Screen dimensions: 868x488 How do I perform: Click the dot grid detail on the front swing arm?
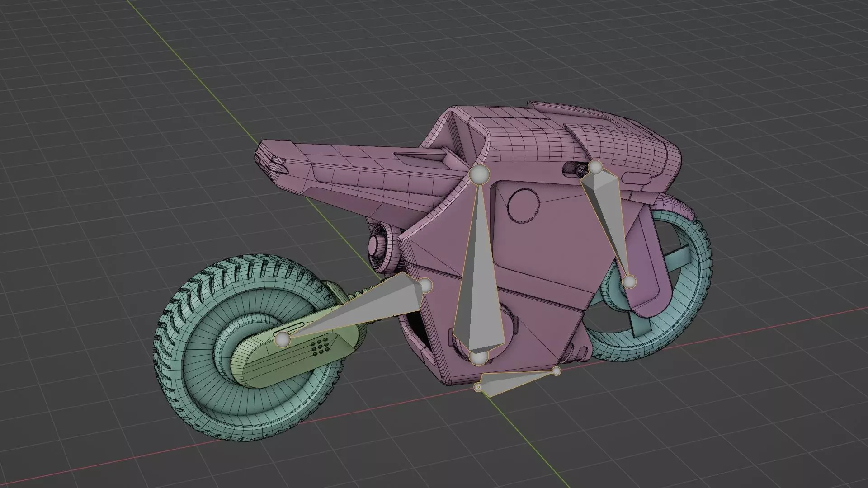320,347
